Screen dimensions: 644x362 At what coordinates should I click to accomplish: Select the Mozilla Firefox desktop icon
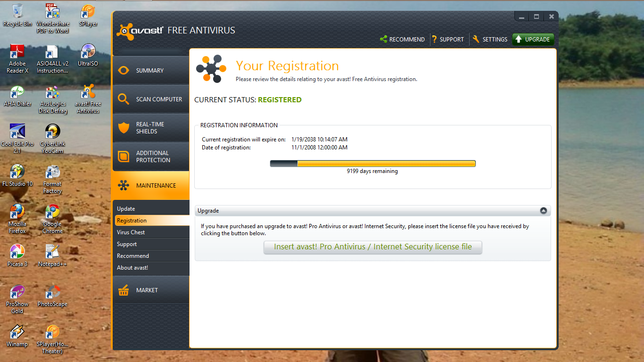17,219
